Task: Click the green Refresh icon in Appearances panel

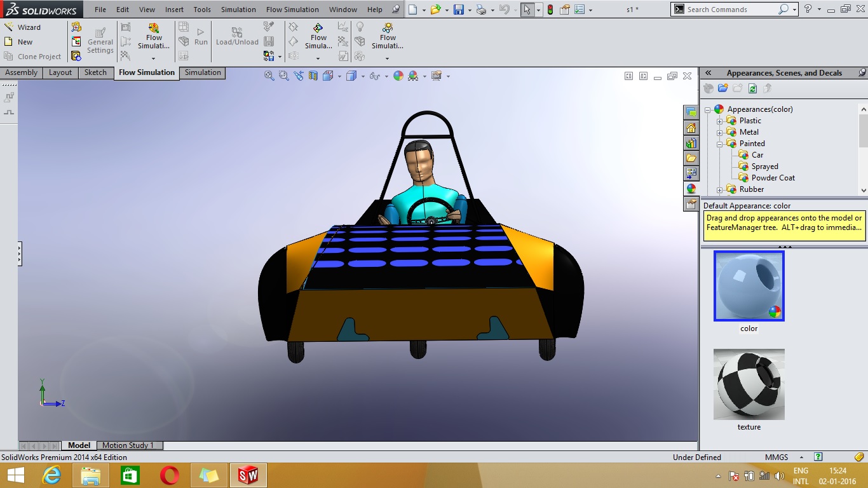Action: (752, 88)
